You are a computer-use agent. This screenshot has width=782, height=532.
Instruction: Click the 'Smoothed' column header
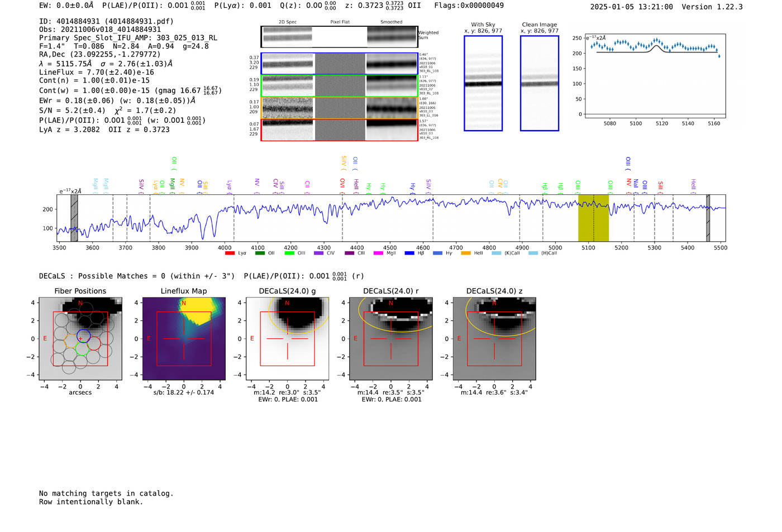pyautogui.click(x=391, y=22)
